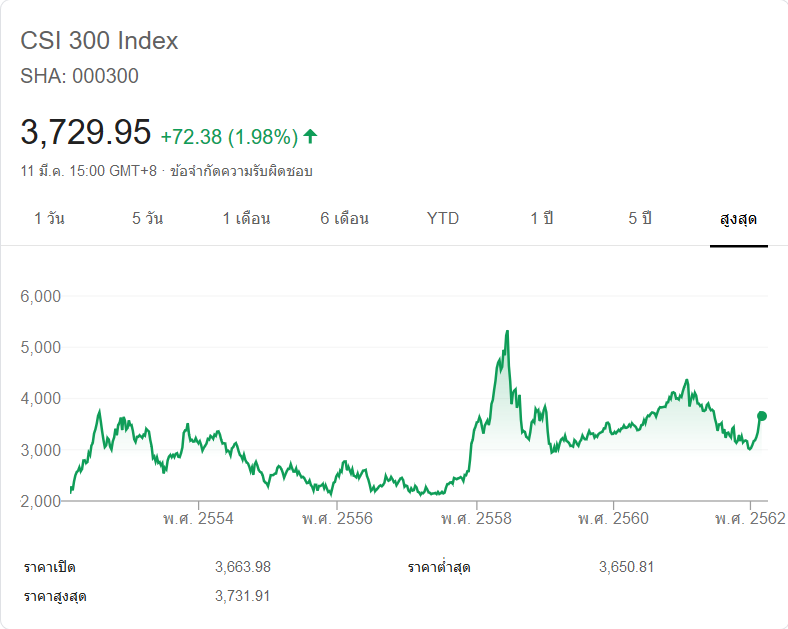This screenshot has width=788, height=629.
Task: Click the green endpoint dot on chart
Action: coord(762,416)
